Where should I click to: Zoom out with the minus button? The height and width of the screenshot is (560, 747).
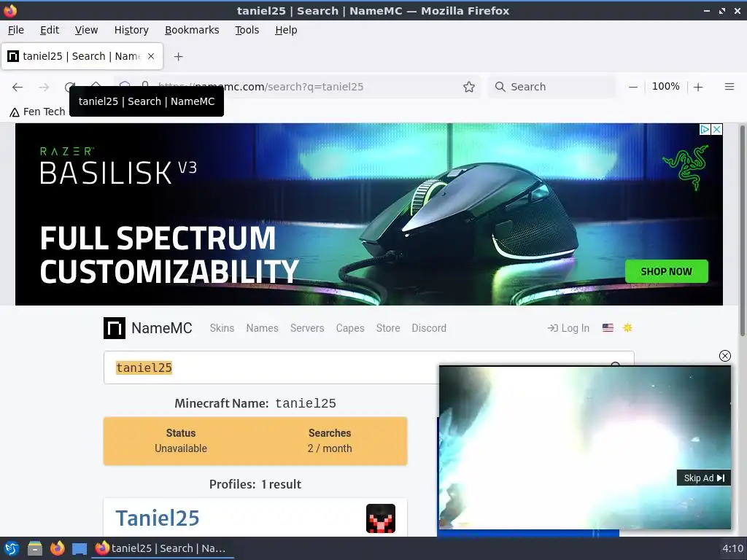click(632, 87)
